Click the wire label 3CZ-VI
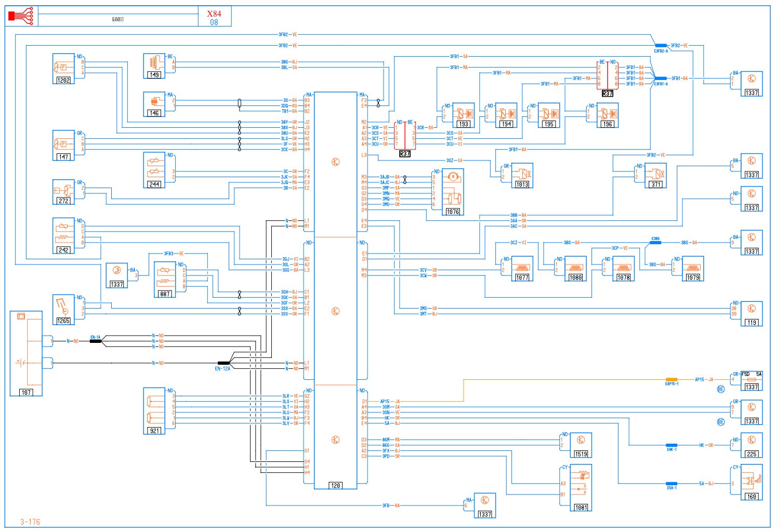 518,243
